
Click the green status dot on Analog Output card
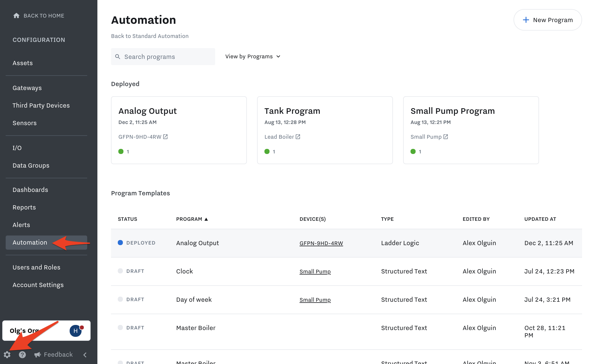pyautogui.click(x=121, y=151)
